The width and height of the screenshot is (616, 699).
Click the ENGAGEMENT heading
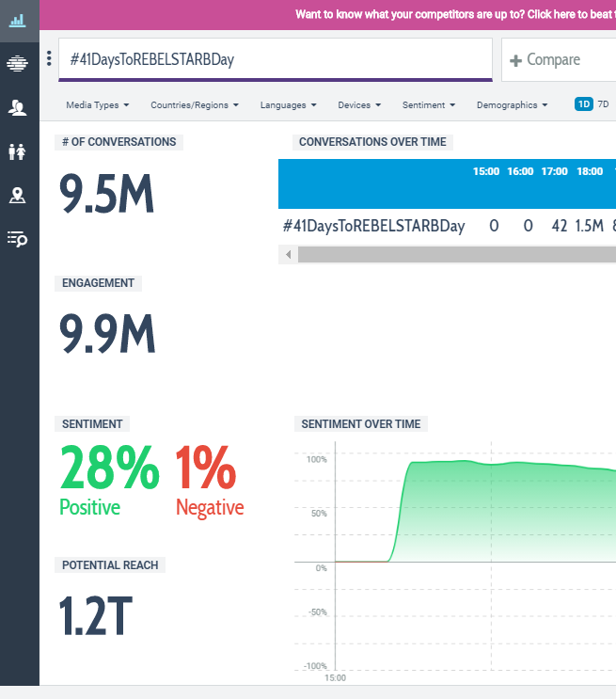(x=98, y=283)
